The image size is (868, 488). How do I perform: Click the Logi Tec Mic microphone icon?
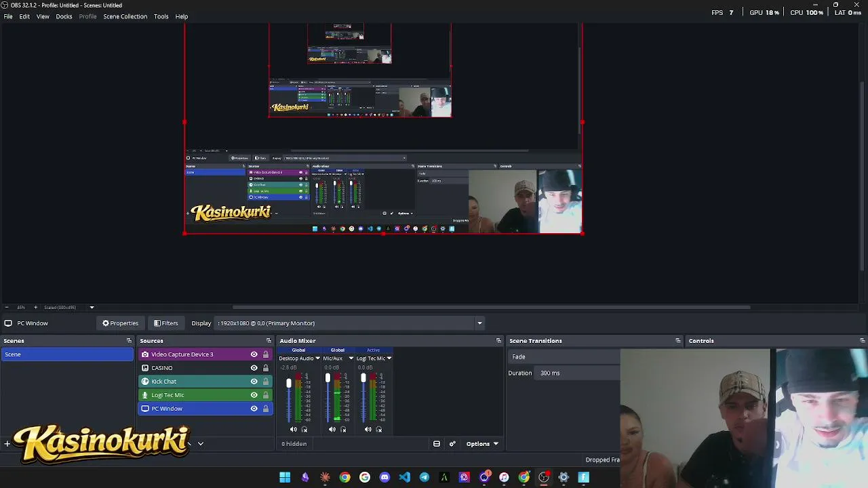coord(144,395)
